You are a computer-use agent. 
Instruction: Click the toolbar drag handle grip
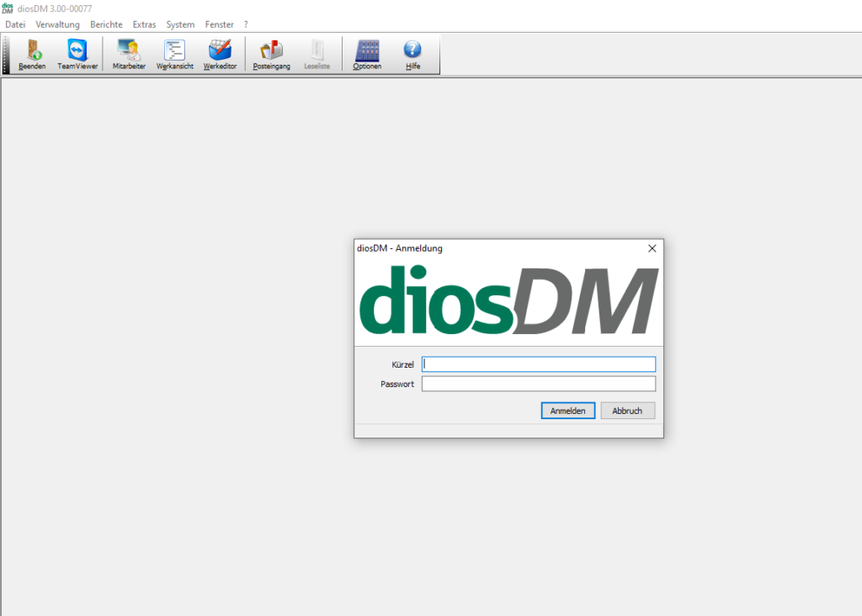6,55
